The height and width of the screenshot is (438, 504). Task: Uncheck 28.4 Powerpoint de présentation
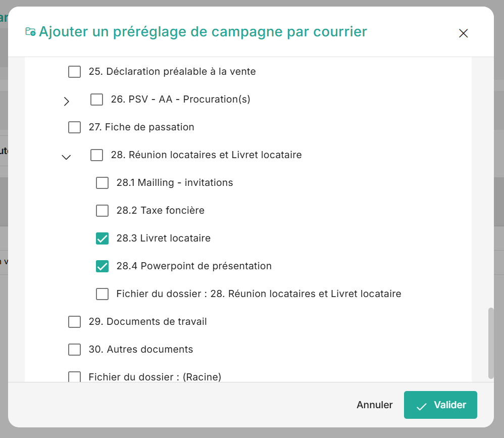[102, 266]
